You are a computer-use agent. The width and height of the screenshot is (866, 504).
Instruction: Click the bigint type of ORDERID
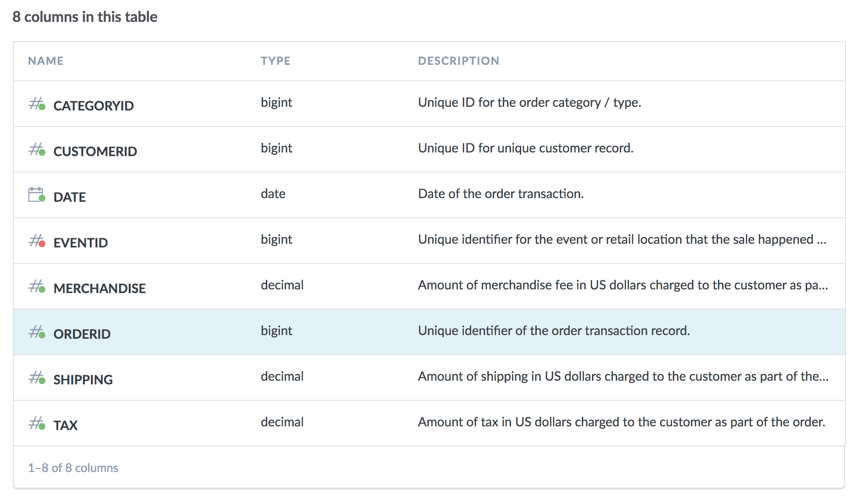[276, 331]
